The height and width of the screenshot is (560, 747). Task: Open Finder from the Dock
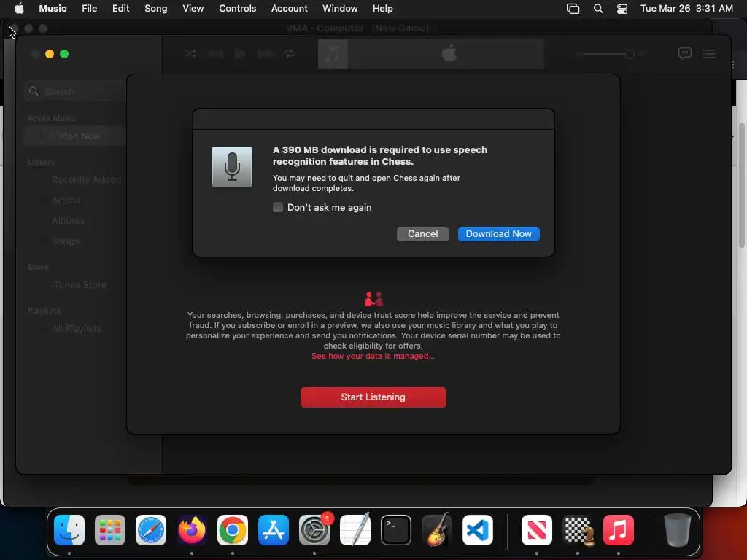pyautogui.click(x=69, y=530)
